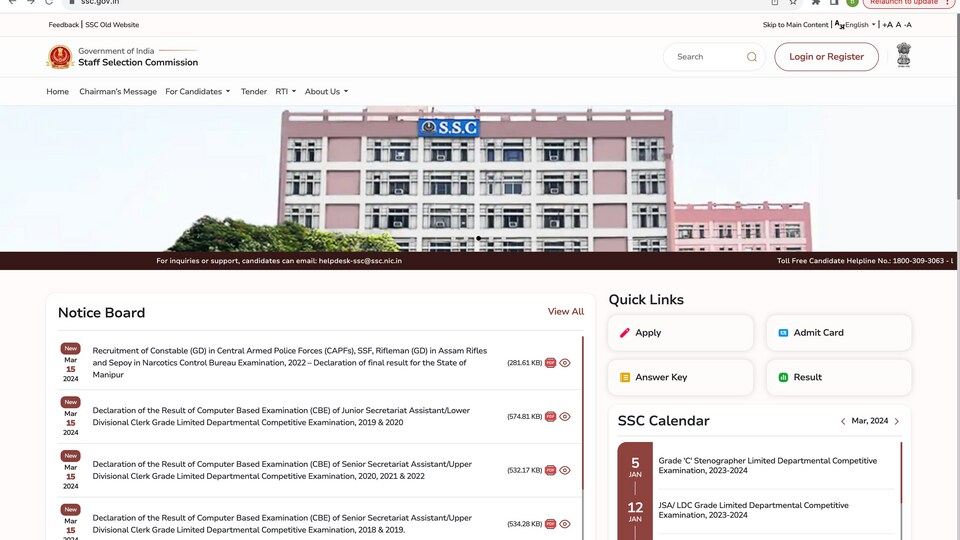
Task: Click the SSC emblem logo
Action: (x=60, y=56)
